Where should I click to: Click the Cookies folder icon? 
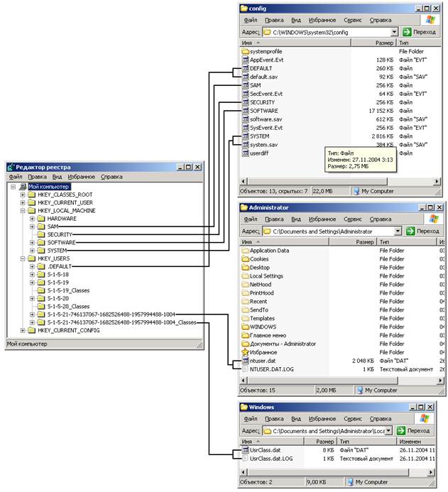pyautogui.click(x=246, y=259)
